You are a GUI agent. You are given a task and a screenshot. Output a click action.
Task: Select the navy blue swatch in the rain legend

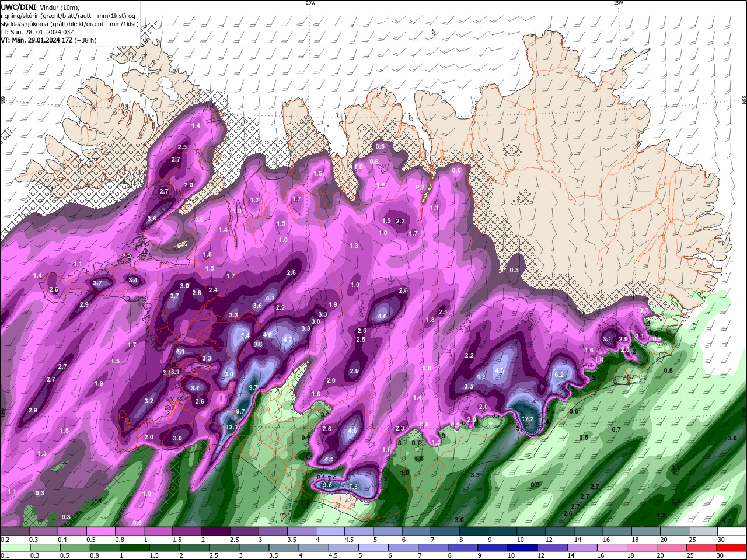point(521,548)
